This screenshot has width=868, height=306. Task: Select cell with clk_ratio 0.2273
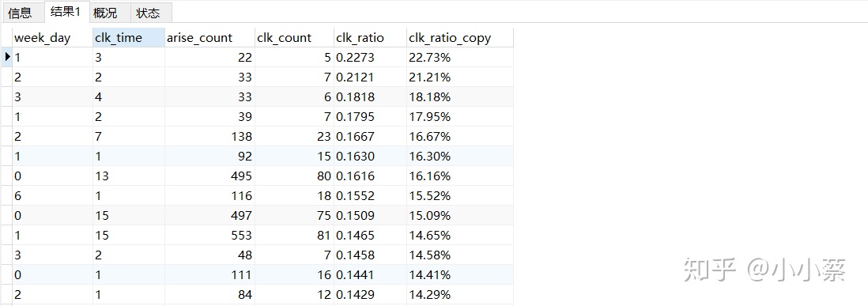(x=370, y=58)
